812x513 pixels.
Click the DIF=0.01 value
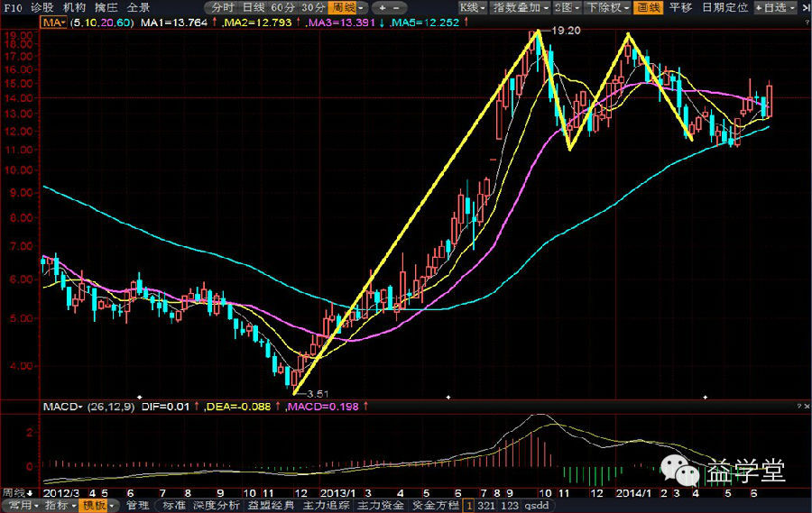coord(166,407)
